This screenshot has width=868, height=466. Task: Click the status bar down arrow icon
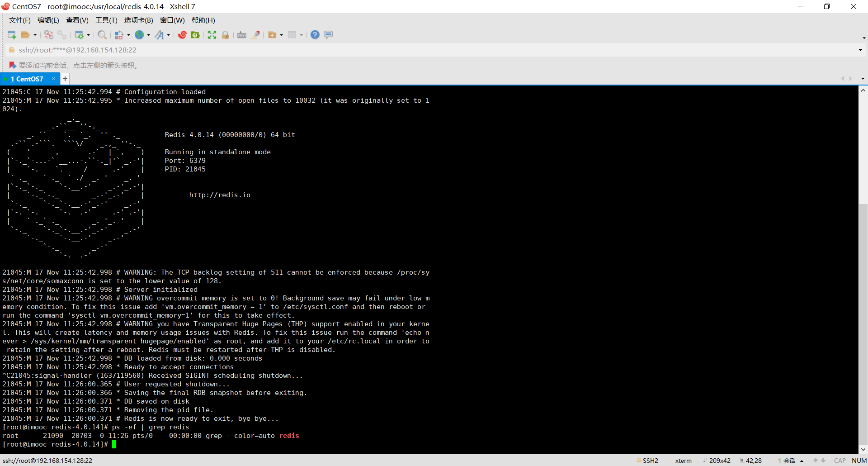tap(823, 461)
